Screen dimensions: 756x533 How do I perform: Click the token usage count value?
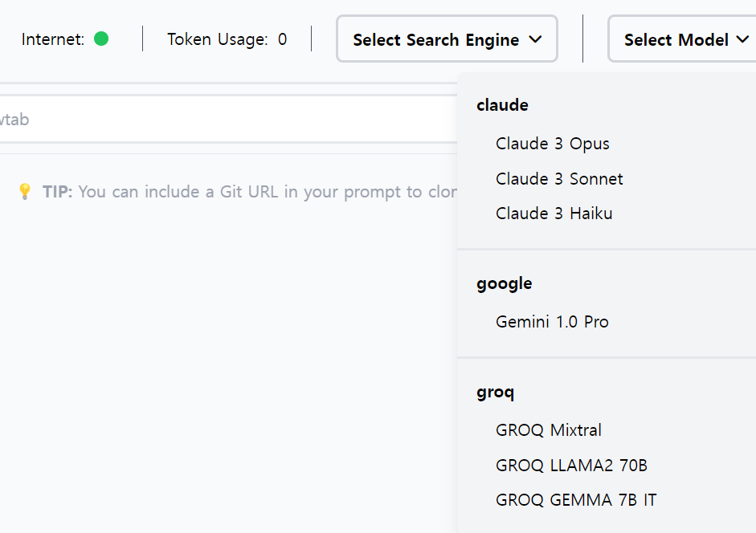(x=282, y=39)
